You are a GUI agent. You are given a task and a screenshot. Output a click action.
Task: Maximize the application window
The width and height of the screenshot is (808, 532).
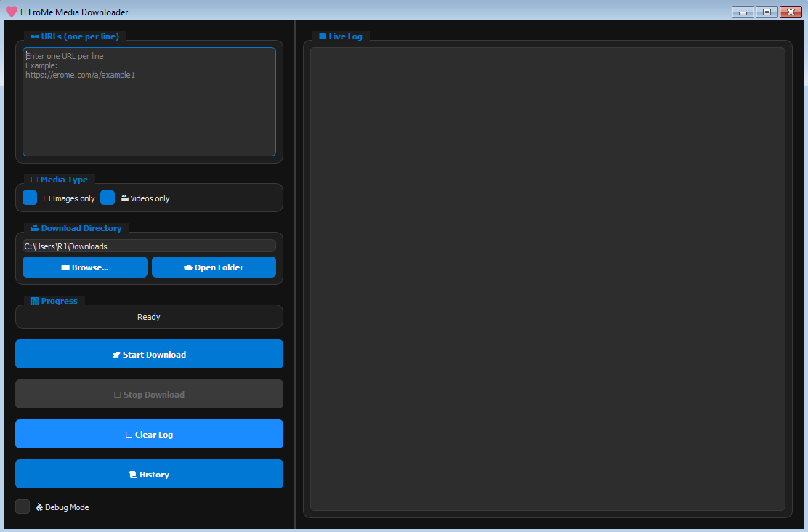tap(767, 12)
